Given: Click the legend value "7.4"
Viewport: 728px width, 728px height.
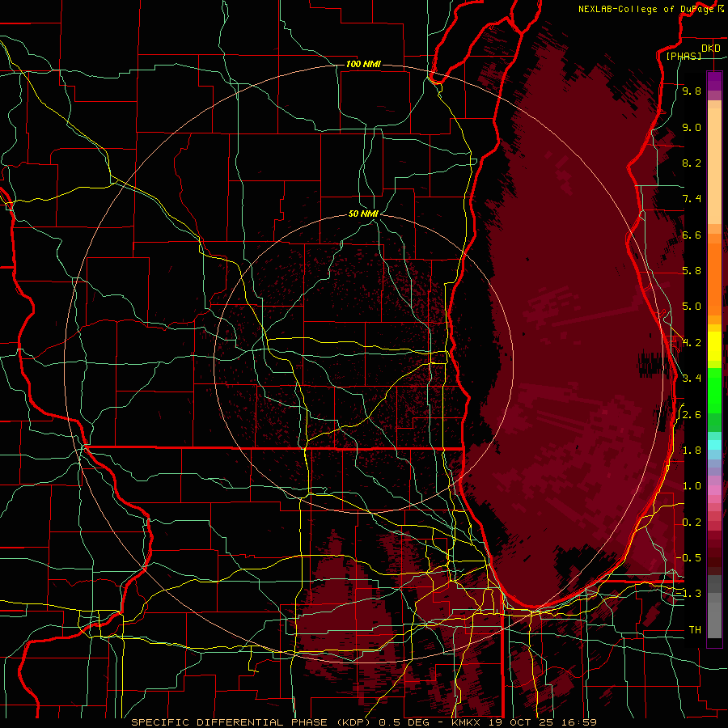Looking at the screenshot, I should [x=692, y=199].
